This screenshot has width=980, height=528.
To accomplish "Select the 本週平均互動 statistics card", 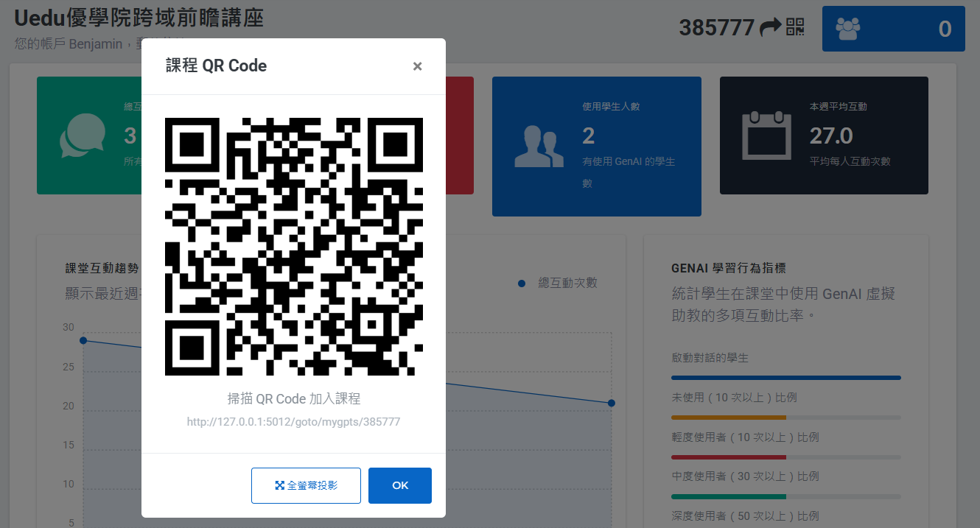I will (x=823, y=135).
